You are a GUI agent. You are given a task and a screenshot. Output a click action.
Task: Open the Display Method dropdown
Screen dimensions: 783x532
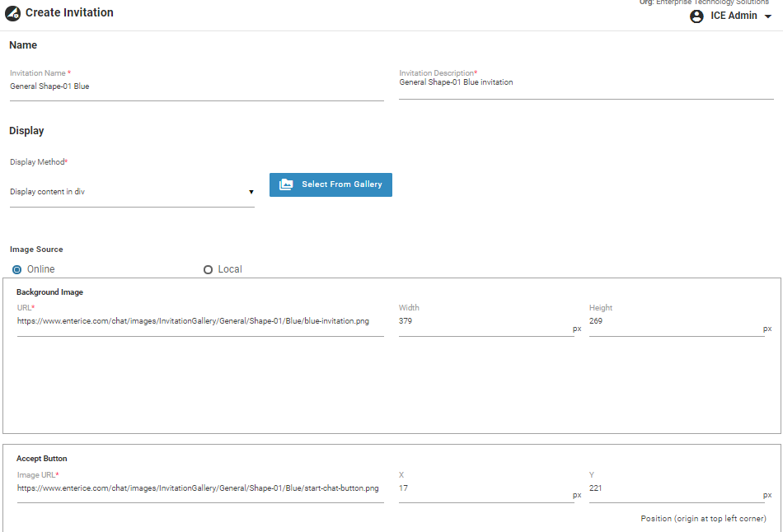(132, 192)
